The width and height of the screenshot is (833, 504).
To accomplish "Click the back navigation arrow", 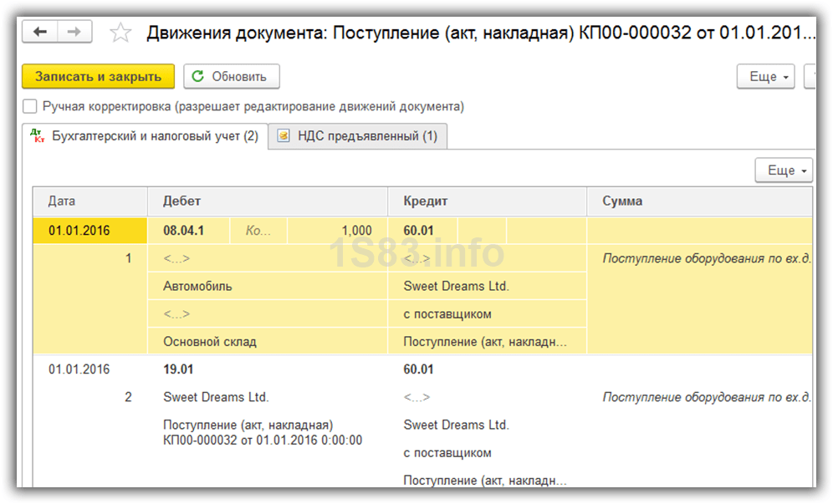I will 39,32.
